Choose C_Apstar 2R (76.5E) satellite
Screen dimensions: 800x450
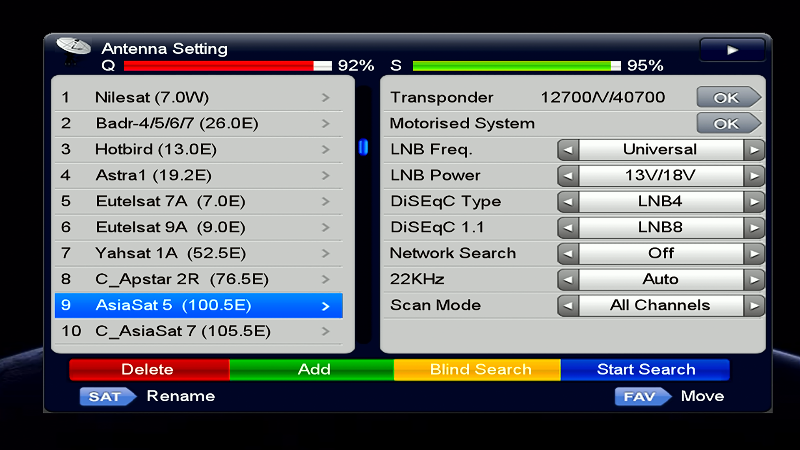198,280
